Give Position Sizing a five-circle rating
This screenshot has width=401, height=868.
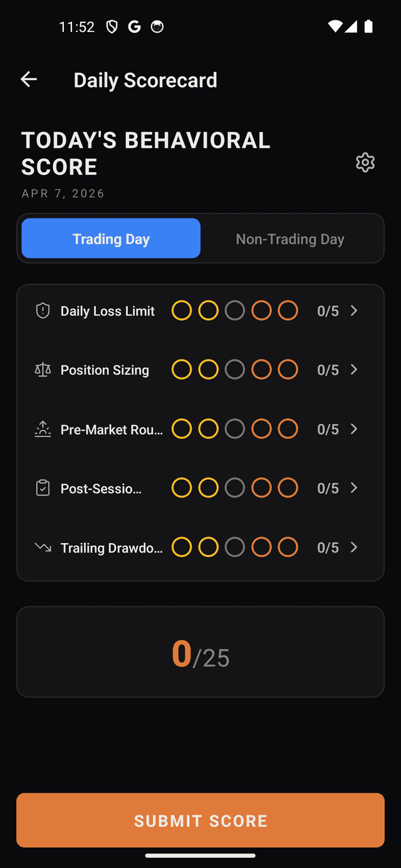pyautogui.click(x=288, y=369)
